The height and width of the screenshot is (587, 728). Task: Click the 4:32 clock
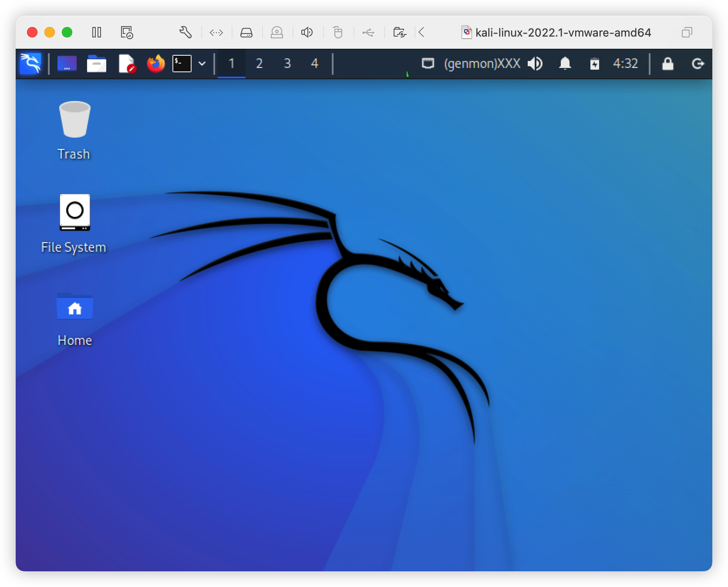(x=626, y=64)
